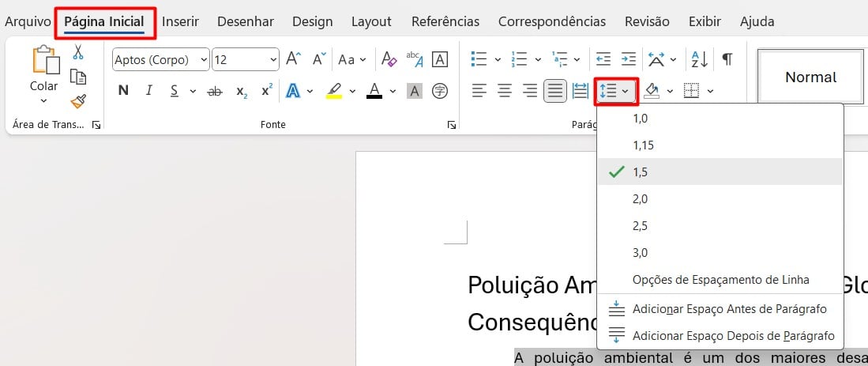Viewport: 868px width, 366px height.
Task: Apply multilevel list
Action: pos(560,58)
